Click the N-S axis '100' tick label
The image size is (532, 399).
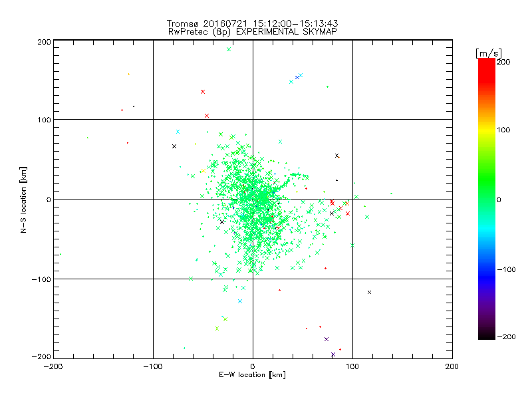coord(44,120)
